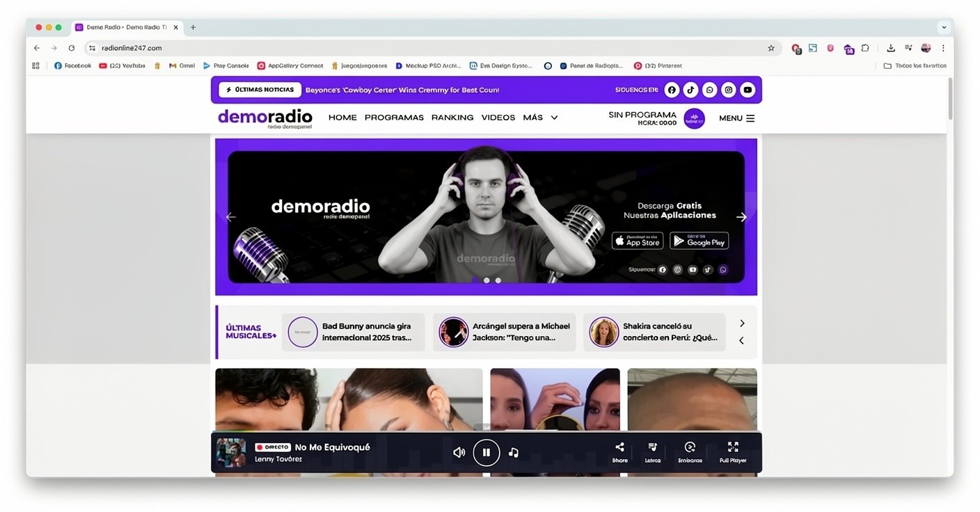This screenshot has width=980, height=512.
Task: Show next Últimas Musicales items
Action: coord(742,323)
